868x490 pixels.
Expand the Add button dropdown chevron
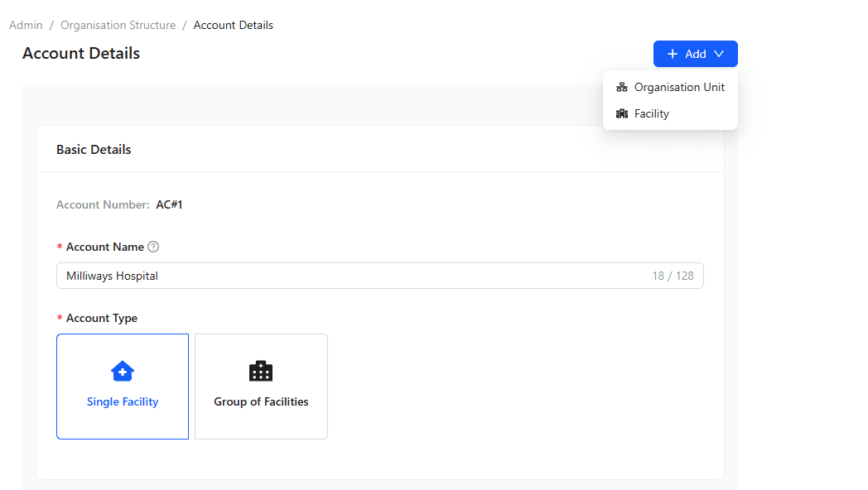point(718,53)
